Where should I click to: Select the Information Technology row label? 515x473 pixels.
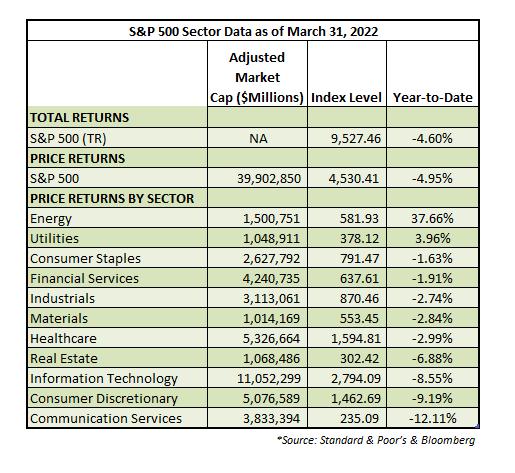click(x=104, y=379)
